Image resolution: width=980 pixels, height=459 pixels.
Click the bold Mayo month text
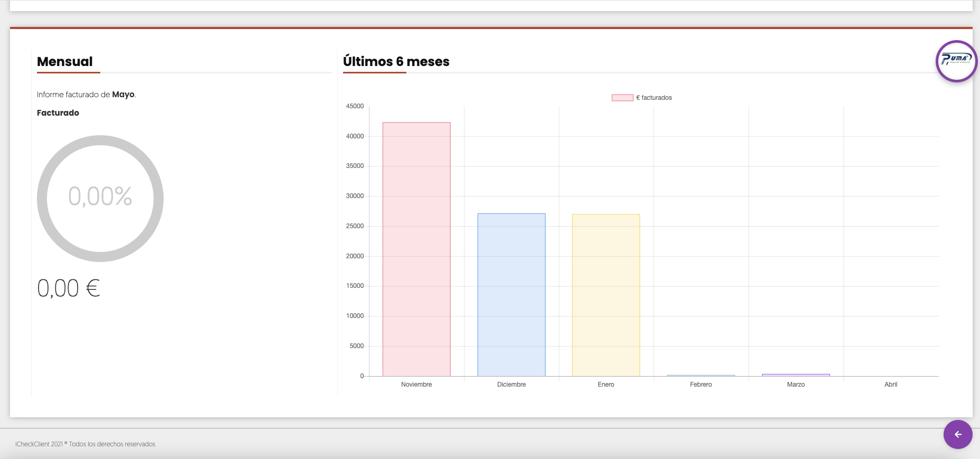coord(123,95)
